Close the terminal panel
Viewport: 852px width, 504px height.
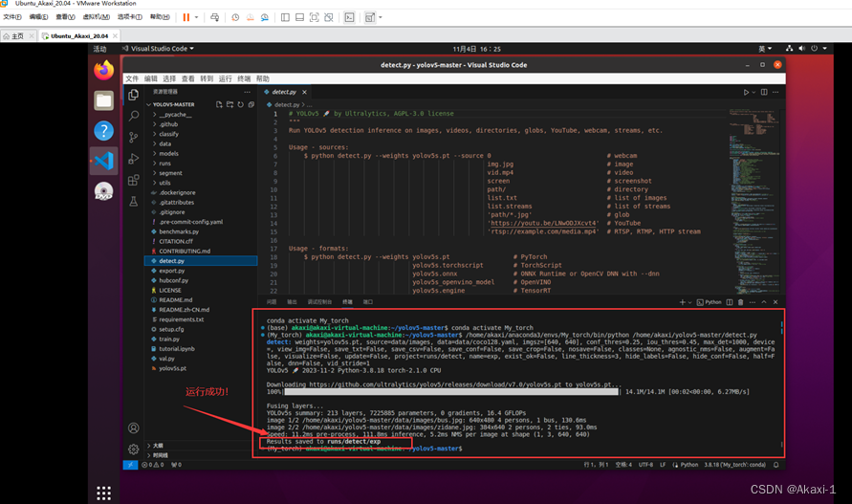[x=776, y=302]
